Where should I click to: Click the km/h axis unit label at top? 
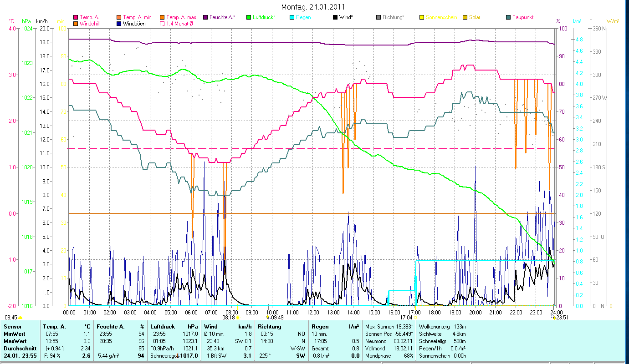click(x=41, y=21)
